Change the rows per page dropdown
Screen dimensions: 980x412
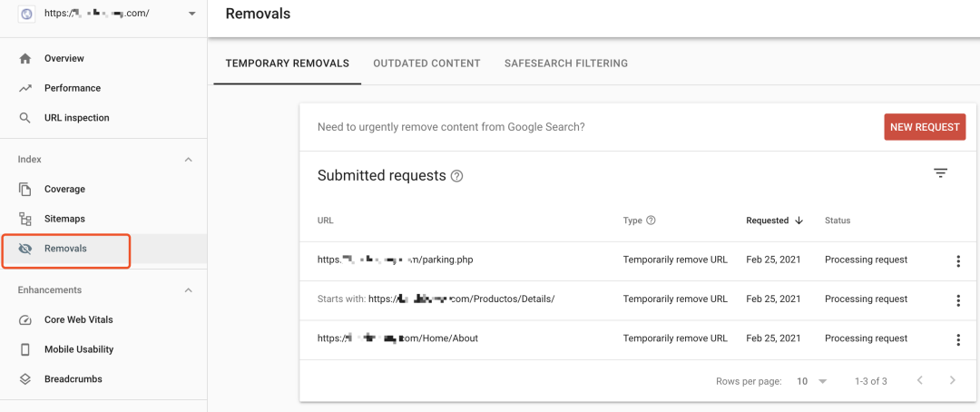pyautogui.click(x=811, y=381)
